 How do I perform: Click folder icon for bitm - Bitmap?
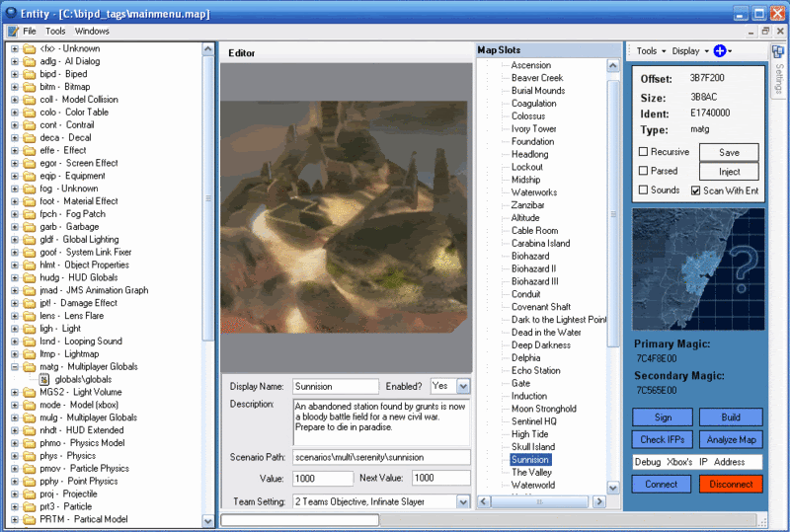[30, 87]
